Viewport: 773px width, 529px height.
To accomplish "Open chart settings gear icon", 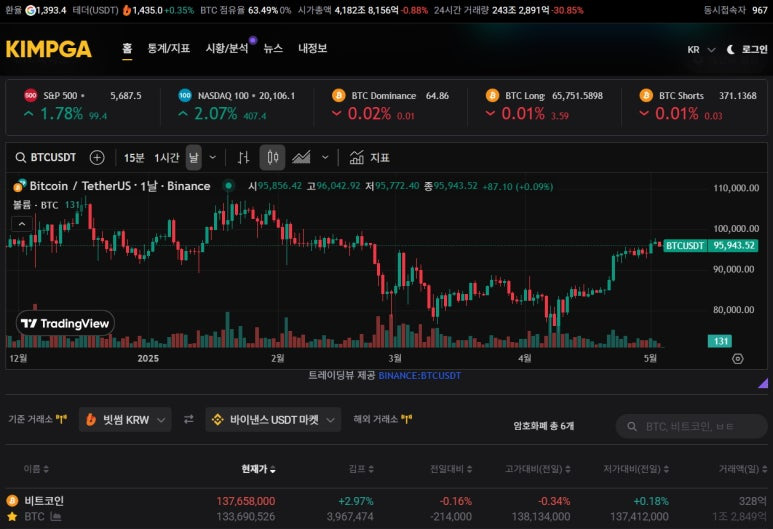I will (738, 358).
